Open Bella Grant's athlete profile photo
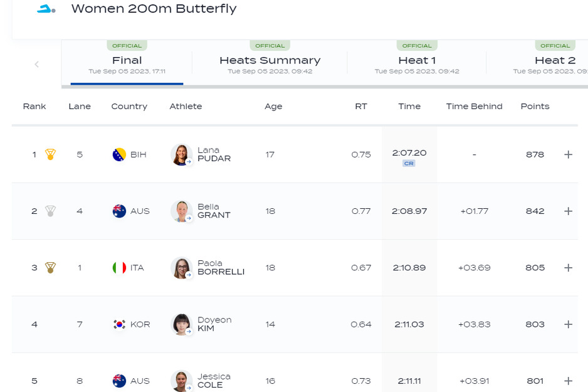This screenshot has width=588, height=392. tap(182, 211)
